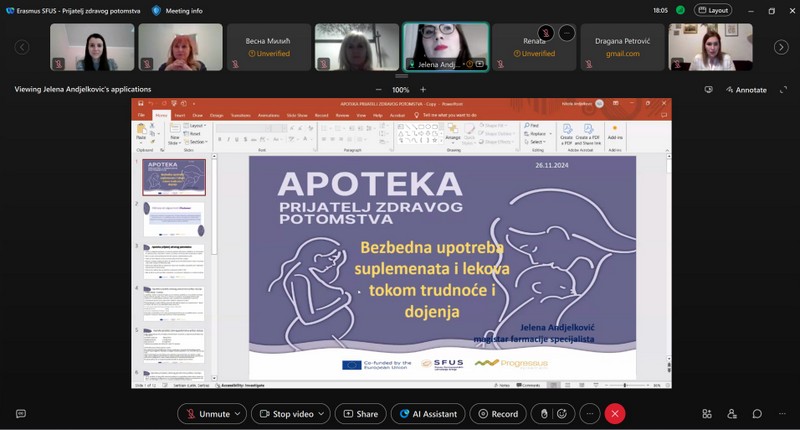Switch to the Slide Show tab in PowerPoint

coord(297,115)
